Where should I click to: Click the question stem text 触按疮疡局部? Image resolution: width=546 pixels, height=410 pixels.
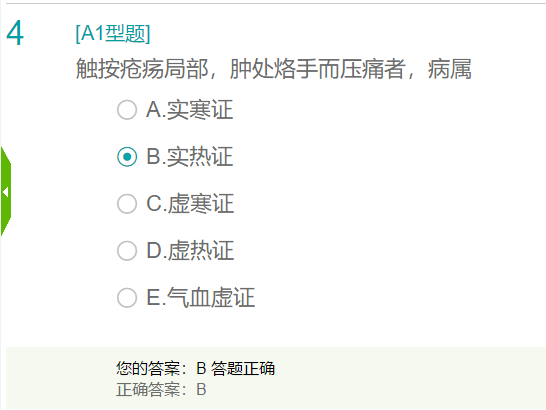(142, 69)
